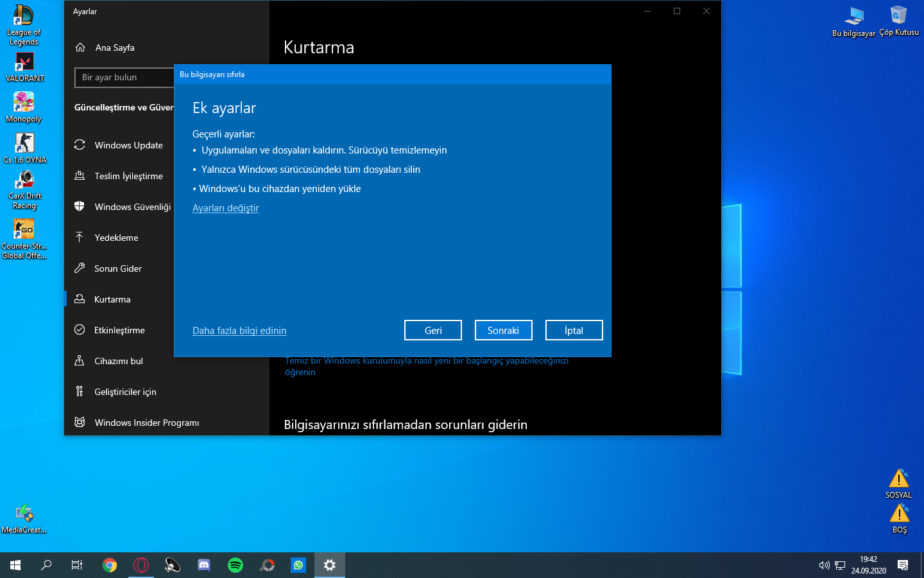Open Spotify from the taskbar
Image resolution: width=924 pixels, height=578 pixels.
pos(235,565)
